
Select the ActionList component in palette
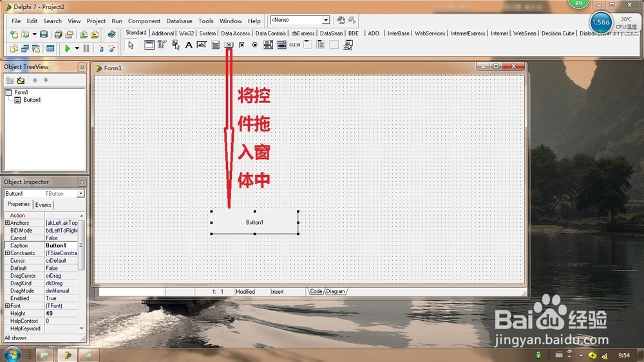click(348, 45)
